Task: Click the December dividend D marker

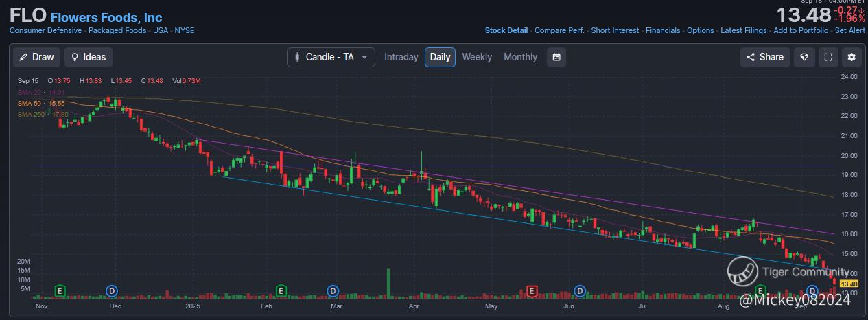Action: (113, 290)
